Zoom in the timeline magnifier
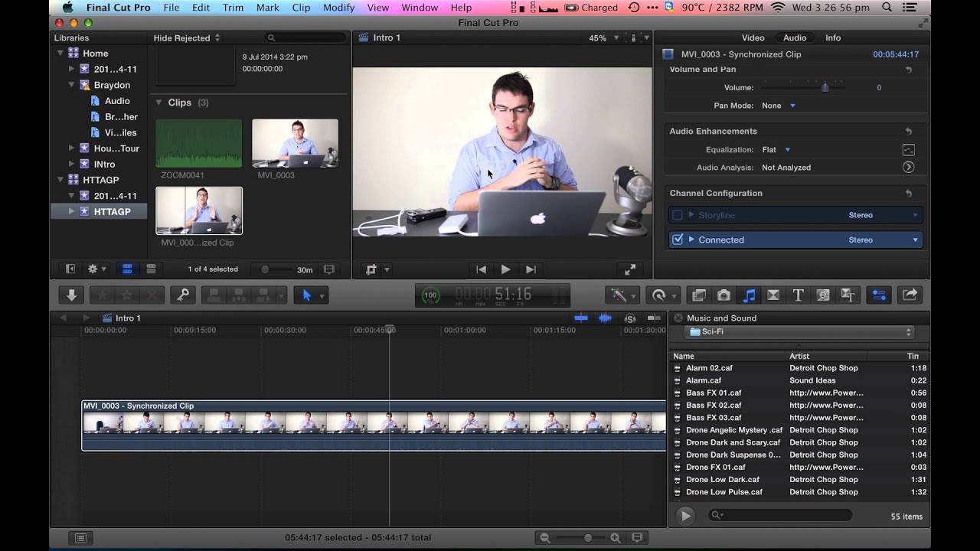Image resolution: width=980 pixels, height=551 pixels. pyautogui.click(x=615, y=538)
